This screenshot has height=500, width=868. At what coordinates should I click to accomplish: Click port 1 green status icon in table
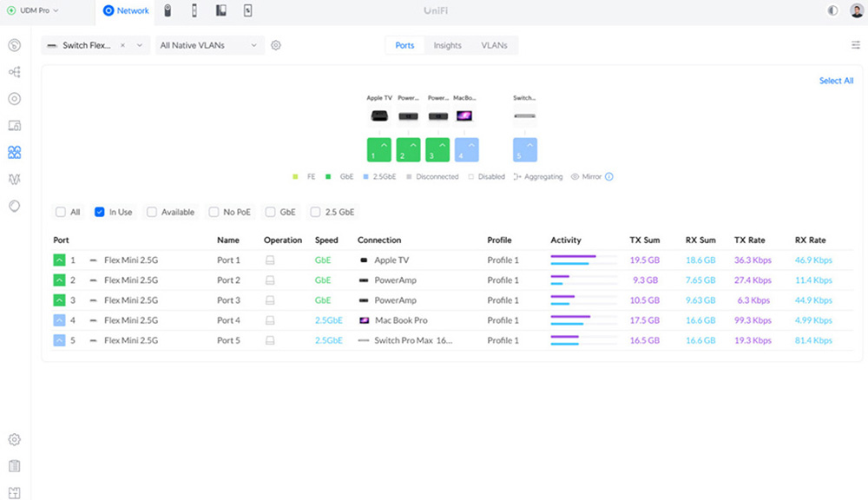tap(59, 260)
